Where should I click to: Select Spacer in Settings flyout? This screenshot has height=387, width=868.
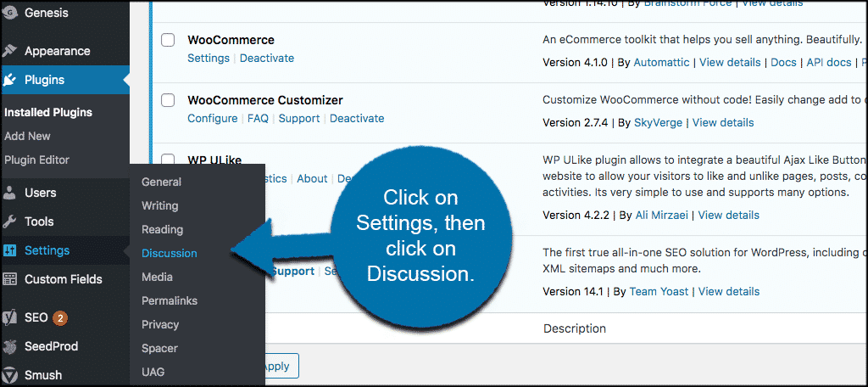[159, 349]
